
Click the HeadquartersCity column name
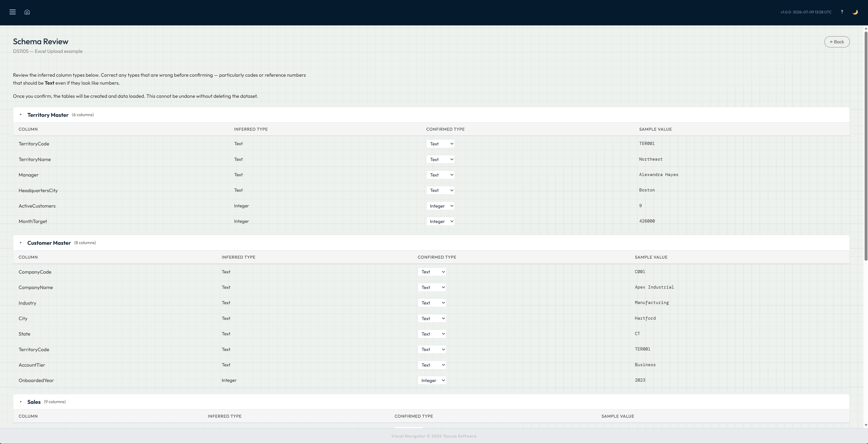click(x=38, y=191)
